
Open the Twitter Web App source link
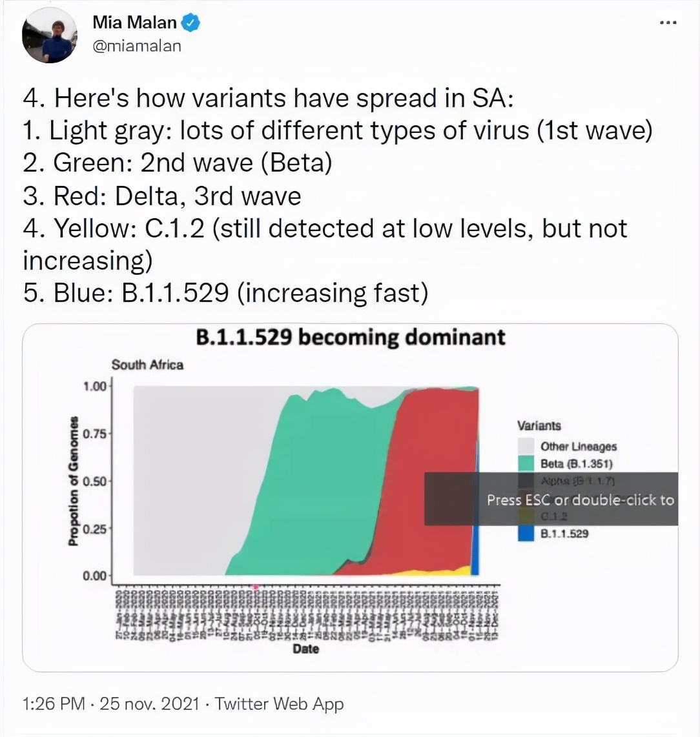pos(278,703)
